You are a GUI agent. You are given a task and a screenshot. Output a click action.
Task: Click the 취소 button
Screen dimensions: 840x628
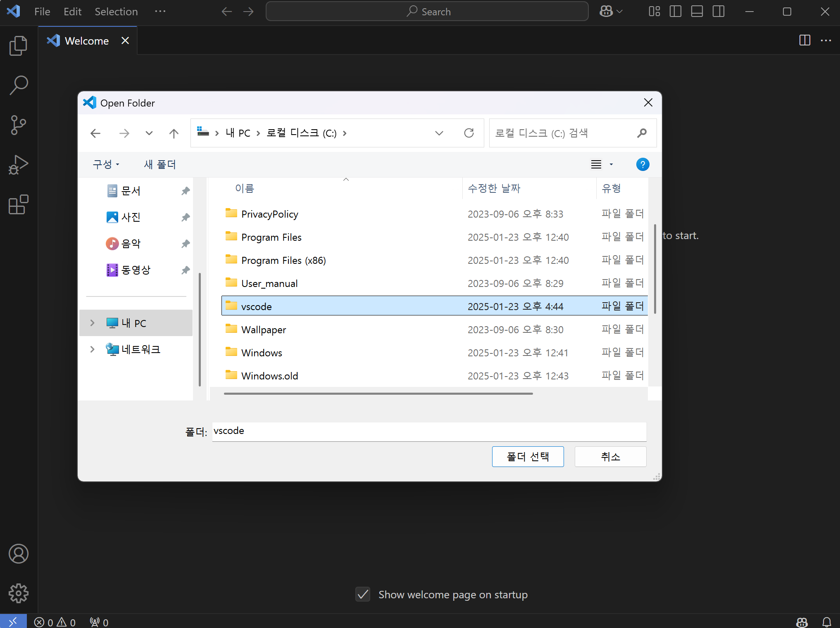pos(610,457)
